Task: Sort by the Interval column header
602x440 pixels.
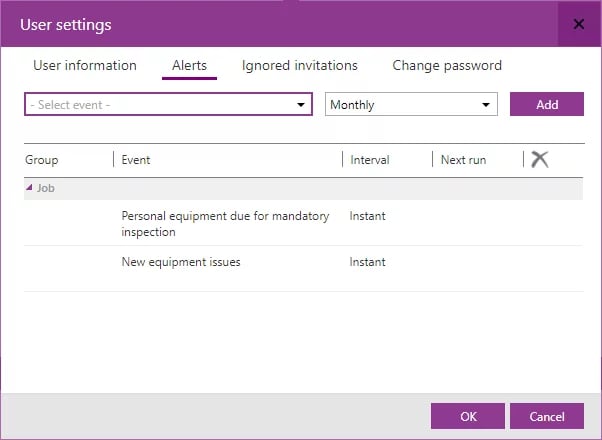Action: 370,160
